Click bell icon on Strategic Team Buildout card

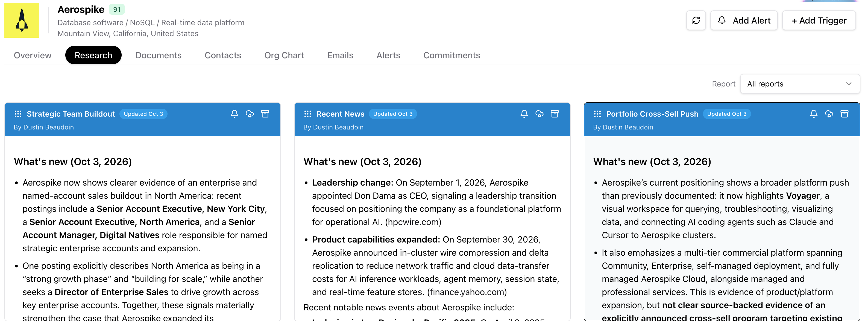pyautogui.click(x=234, y=114)
